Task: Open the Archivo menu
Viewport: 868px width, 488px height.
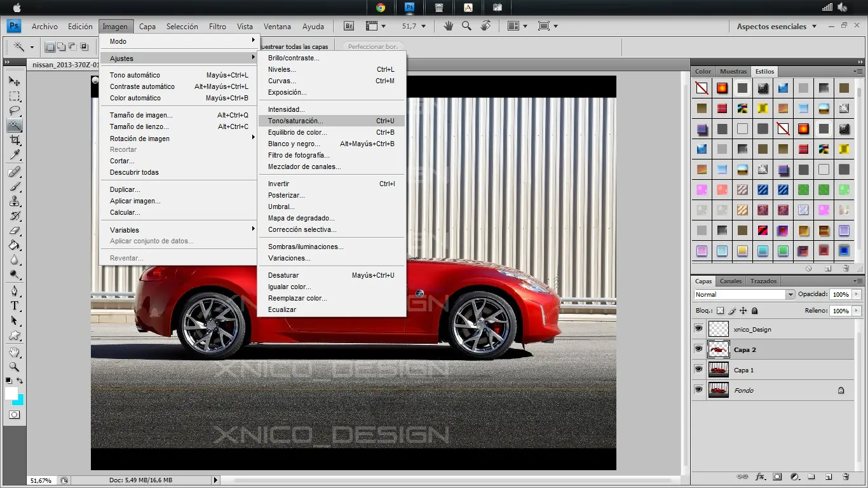Action: coord(44,27)
